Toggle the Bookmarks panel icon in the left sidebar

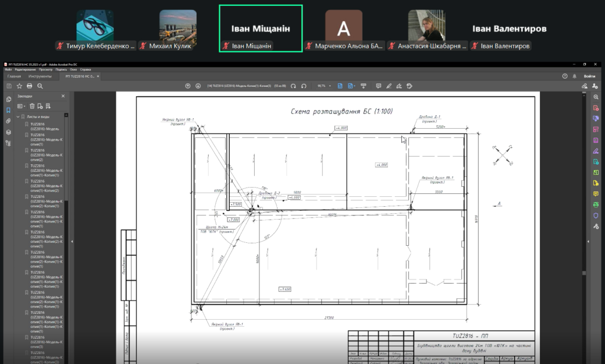[x=8, y=110]
